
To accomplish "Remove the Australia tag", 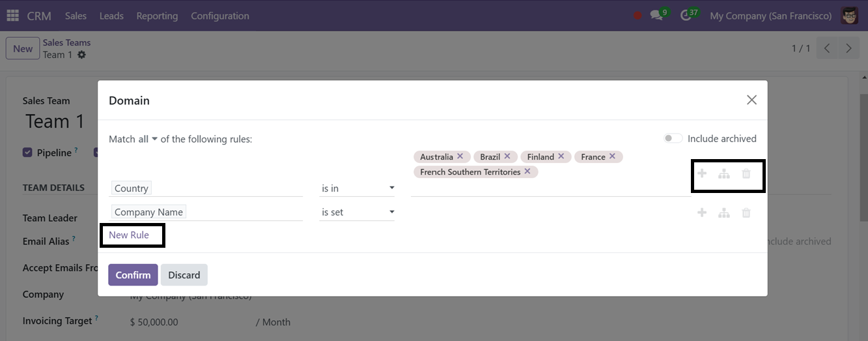I will [x=460, y=156].
